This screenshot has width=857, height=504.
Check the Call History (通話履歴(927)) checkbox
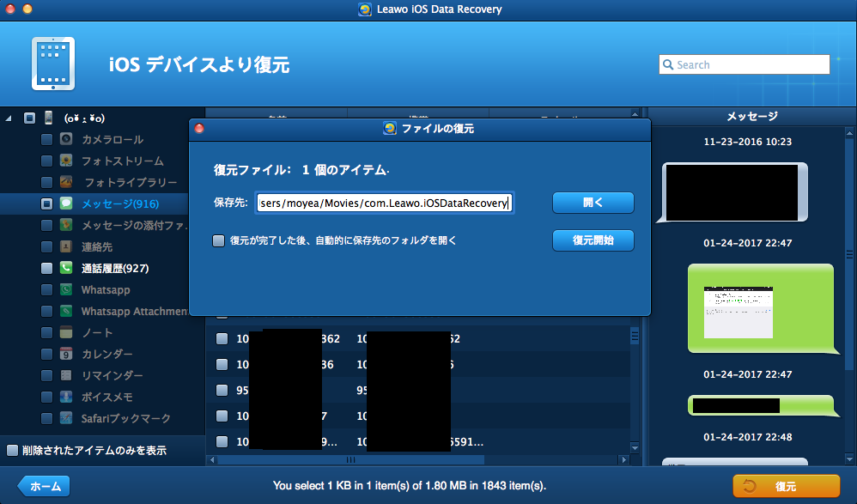tap(46, 269)
